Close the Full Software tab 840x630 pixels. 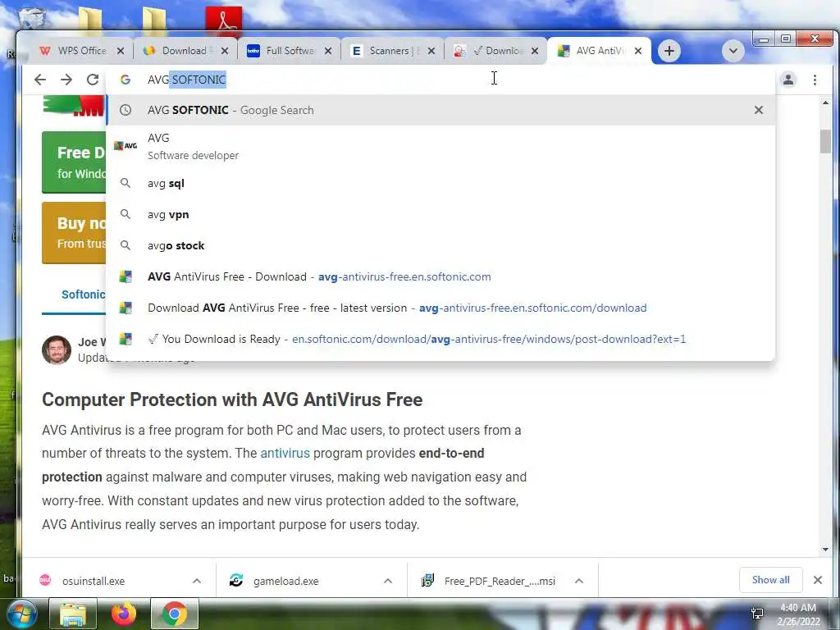pos(328,51)
